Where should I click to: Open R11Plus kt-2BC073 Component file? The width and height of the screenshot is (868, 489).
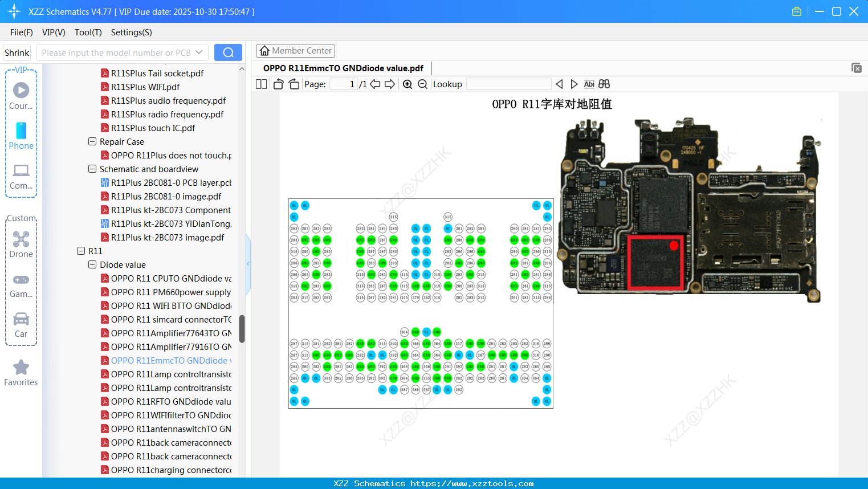pos(166,210)
